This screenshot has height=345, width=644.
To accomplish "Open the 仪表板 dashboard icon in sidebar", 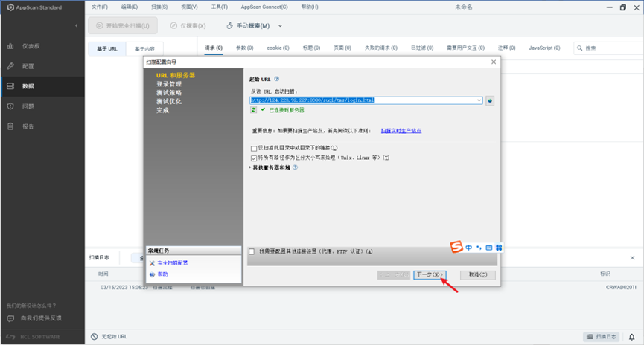I will coord(10,46).
